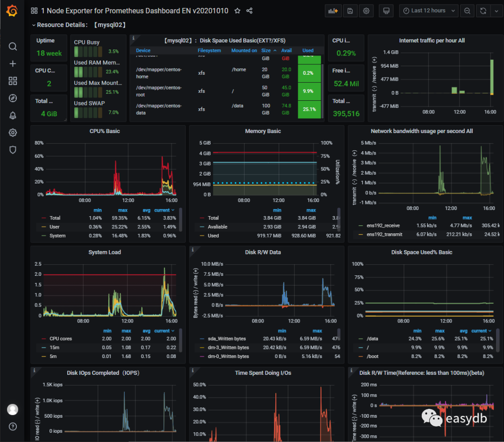This screenshot has height=442, width=504.
Task: Open the refresh interval dropdown arrow
Action: tap(496, 11)
